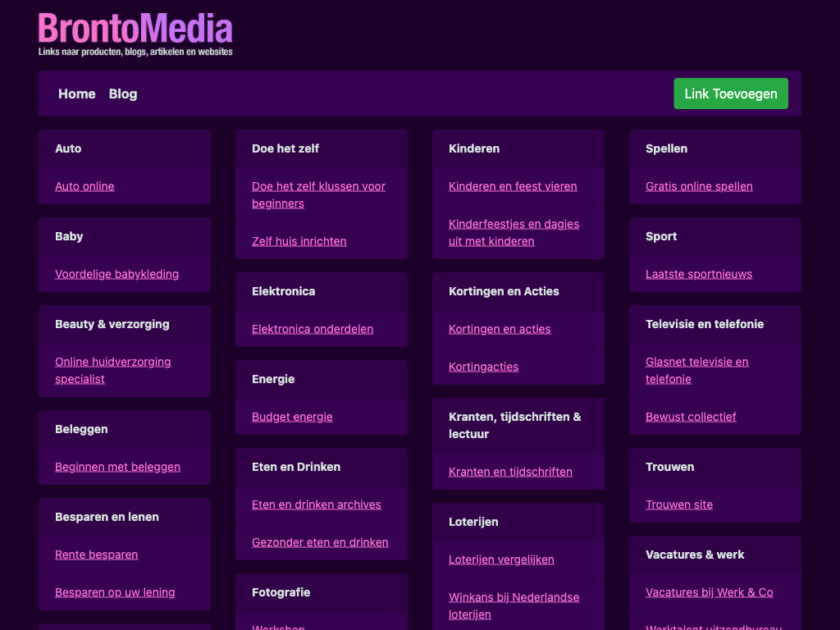Go to the Blog page
Screen dimensions: 840x630
tap(123, 94)
